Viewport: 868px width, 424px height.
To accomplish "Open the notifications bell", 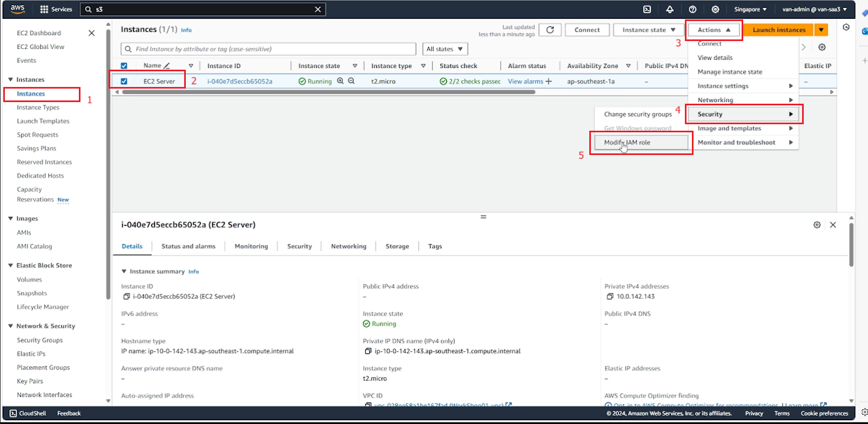I will (670, 9).
